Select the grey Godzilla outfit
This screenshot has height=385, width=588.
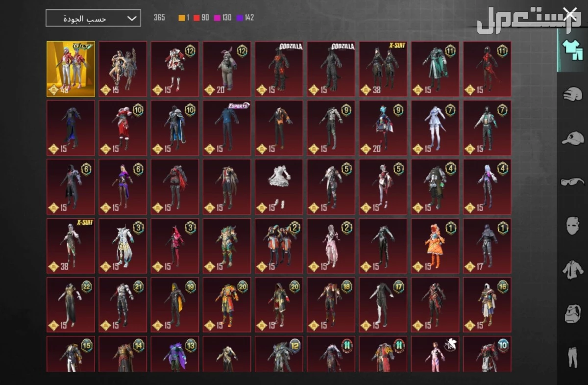coord(331,69)
